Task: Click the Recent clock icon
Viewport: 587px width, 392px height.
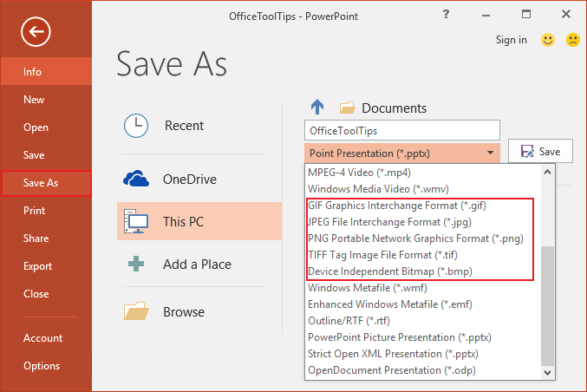Action: click(136, 126)
